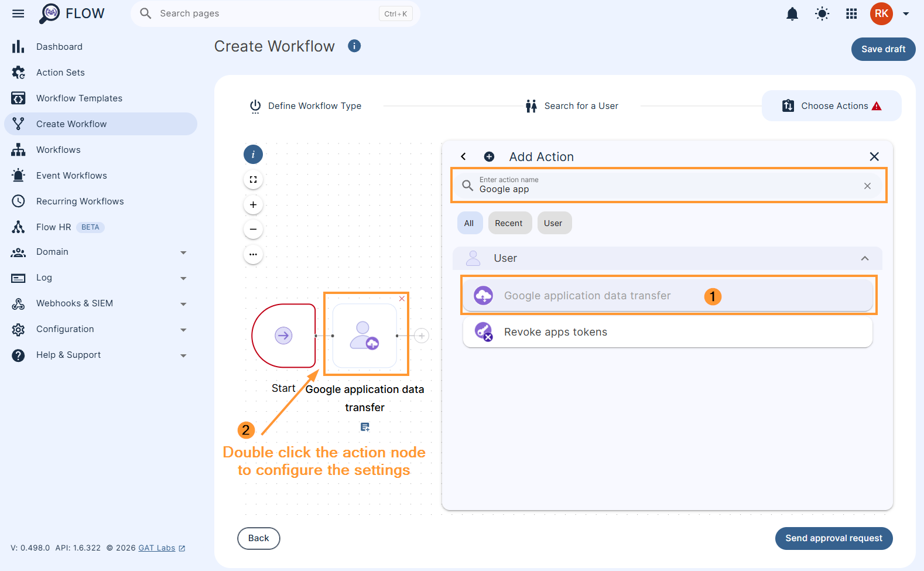Go to Search for a User step
The image size is (924, 571).
pos(571,106)
